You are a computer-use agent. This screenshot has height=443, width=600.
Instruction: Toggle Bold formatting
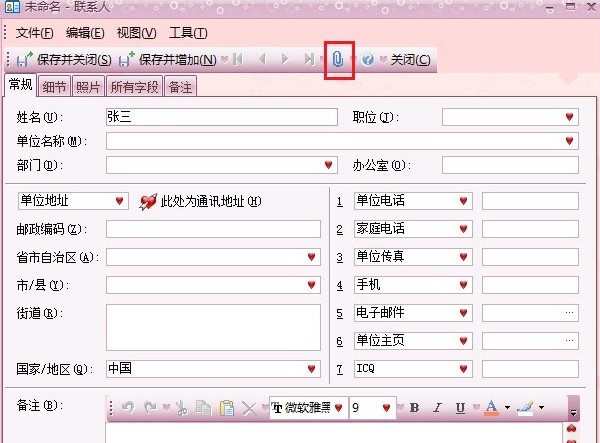[x=414, y=408]
